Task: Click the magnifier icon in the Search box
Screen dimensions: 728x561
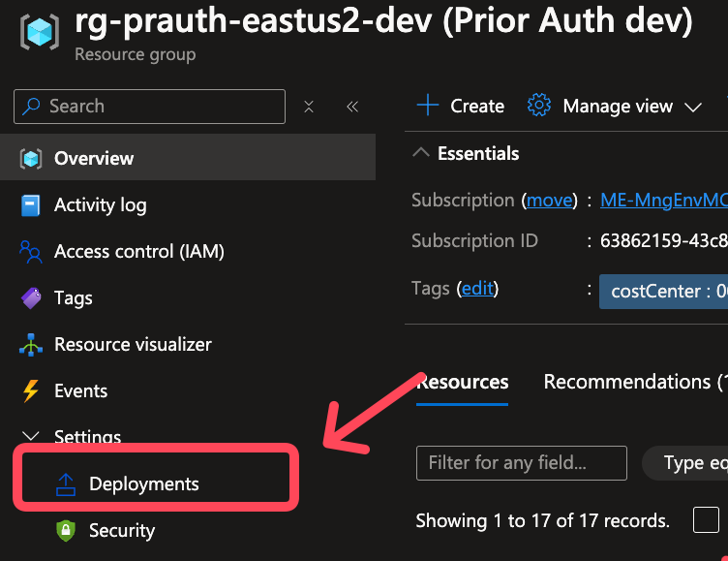Action: click(31, 106)
